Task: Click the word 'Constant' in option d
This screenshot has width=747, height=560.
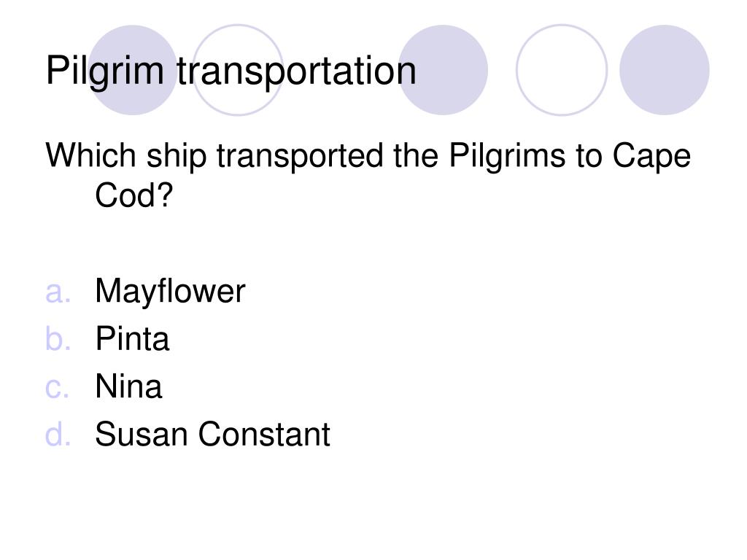Action: (264, 435)
